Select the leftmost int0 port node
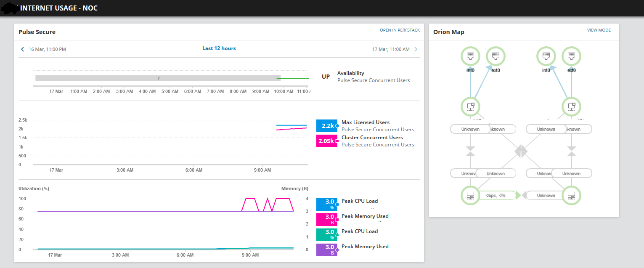Image resolution: width=644 pixels, height=268 pixels. (x=470, y=56)
